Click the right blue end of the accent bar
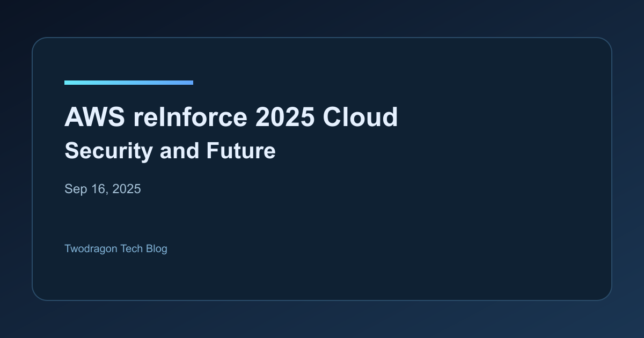The image size is (644, 338). [189, 83]
